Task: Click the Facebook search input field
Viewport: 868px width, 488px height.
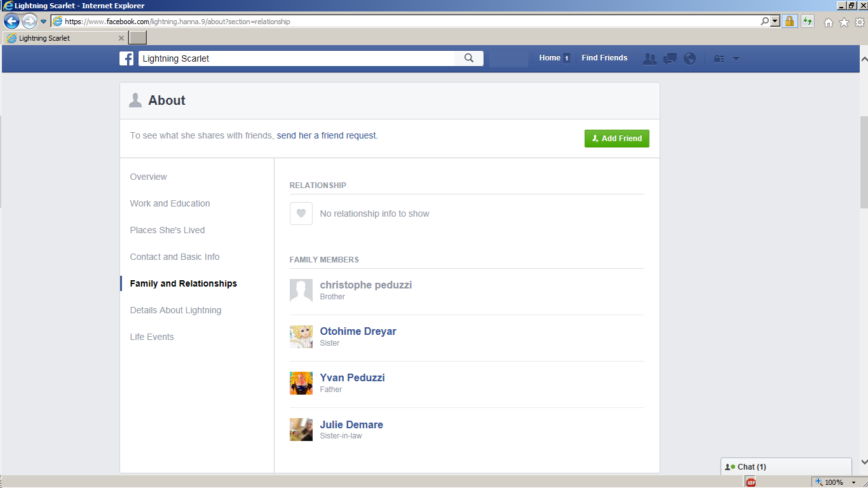Action: (x=296, y=58)
